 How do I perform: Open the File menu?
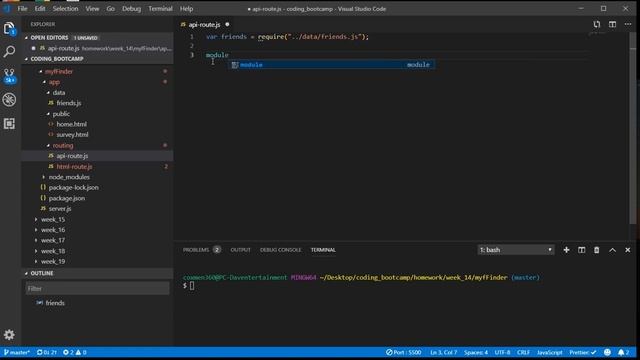pyautogui.click(x=22, y=9)
